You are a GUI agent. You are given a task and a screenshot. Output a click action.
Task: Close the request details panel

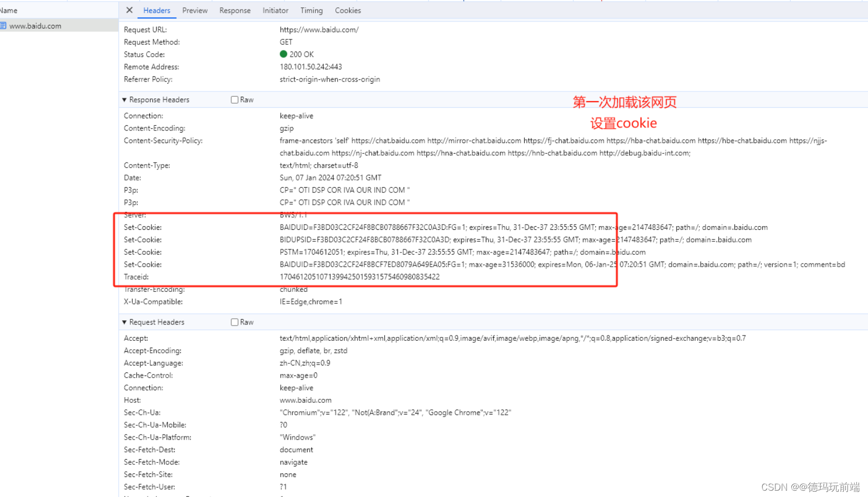129,10
